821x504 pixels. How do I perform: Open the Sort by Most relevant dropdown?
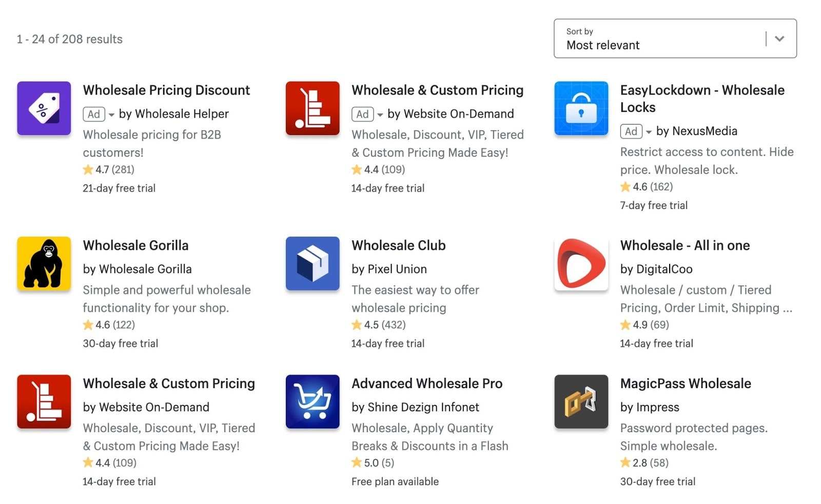pos(780,38)
